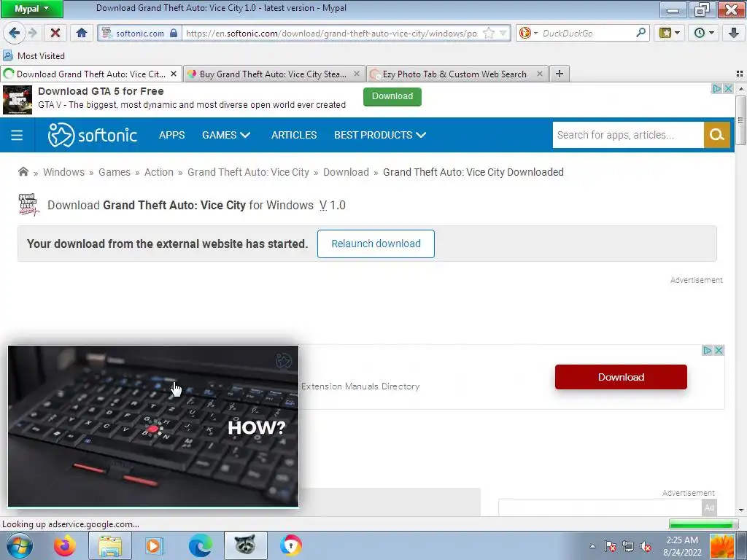Expand the BEST PRODUCTS dropdown menu

[380, 135]
